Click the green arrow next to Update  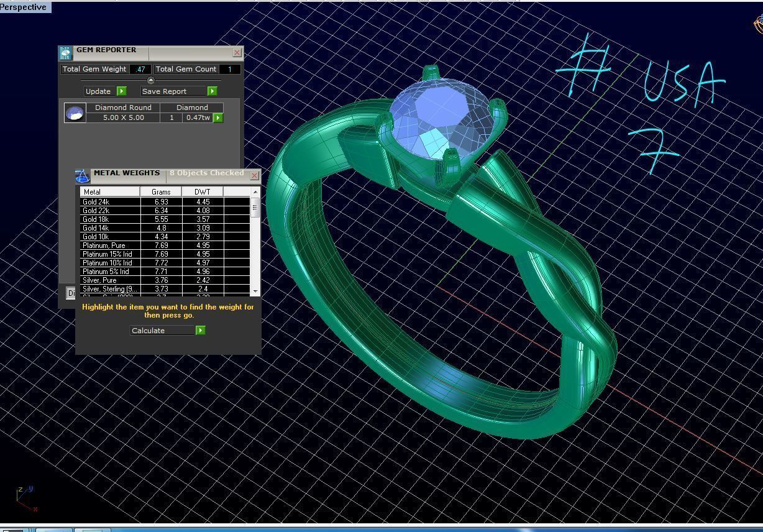[x=122, y=91]
